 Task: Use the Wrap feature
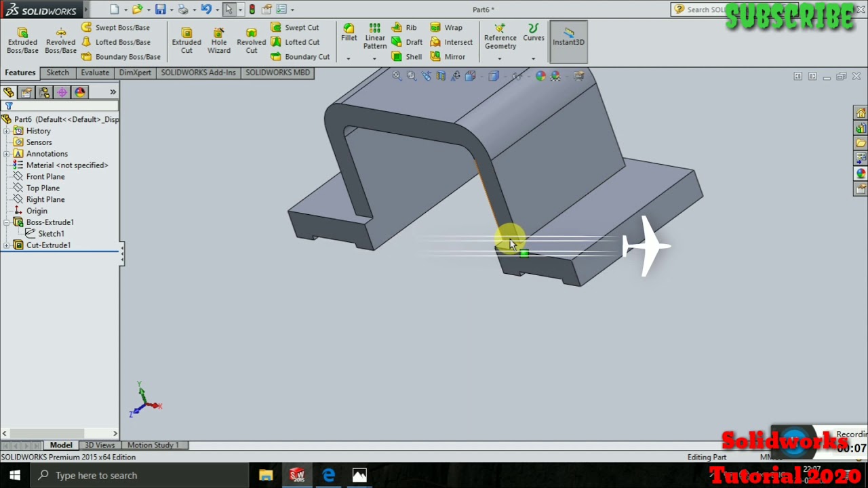[446, 27]
